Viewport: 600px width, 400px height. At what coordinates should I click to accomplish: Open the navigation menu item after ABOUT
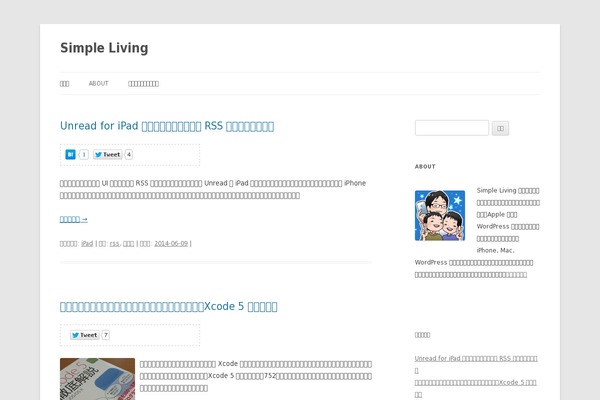click(x=143, y=84)
